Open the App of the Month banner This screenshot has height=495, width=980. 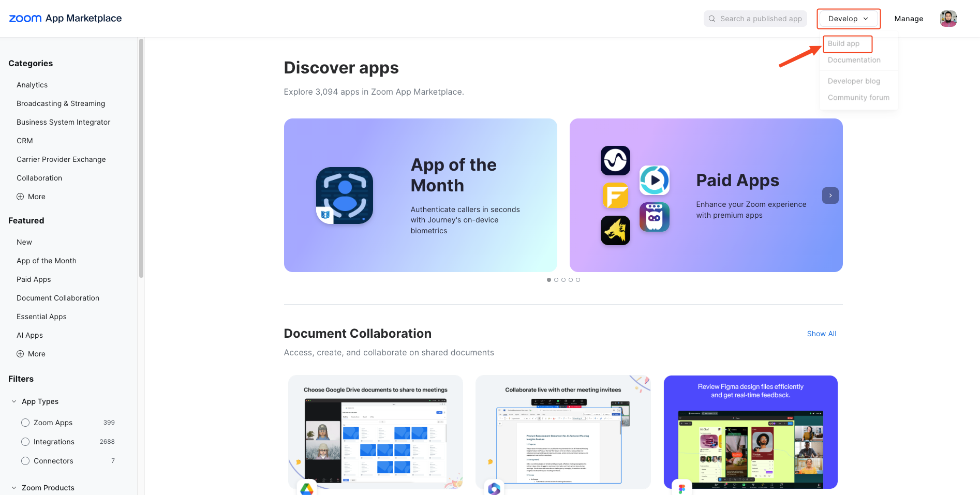[421, 196]
